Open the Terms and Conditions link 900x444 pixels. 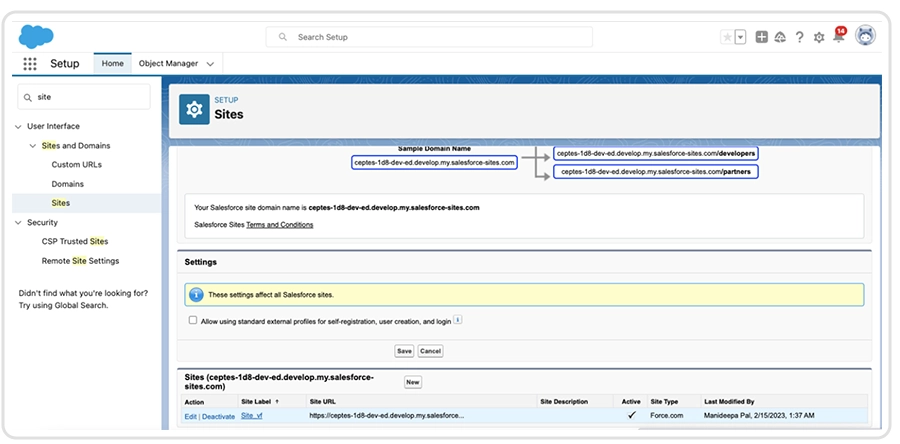pyautogui.click(x=279, y=225)
